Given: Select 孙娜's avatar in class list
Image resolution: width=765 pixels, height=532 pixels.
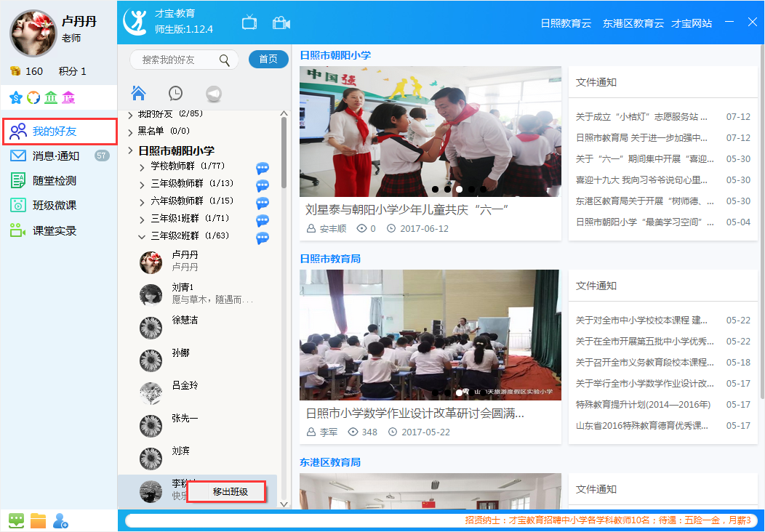Looking at the screenshot, I should 151,360.
